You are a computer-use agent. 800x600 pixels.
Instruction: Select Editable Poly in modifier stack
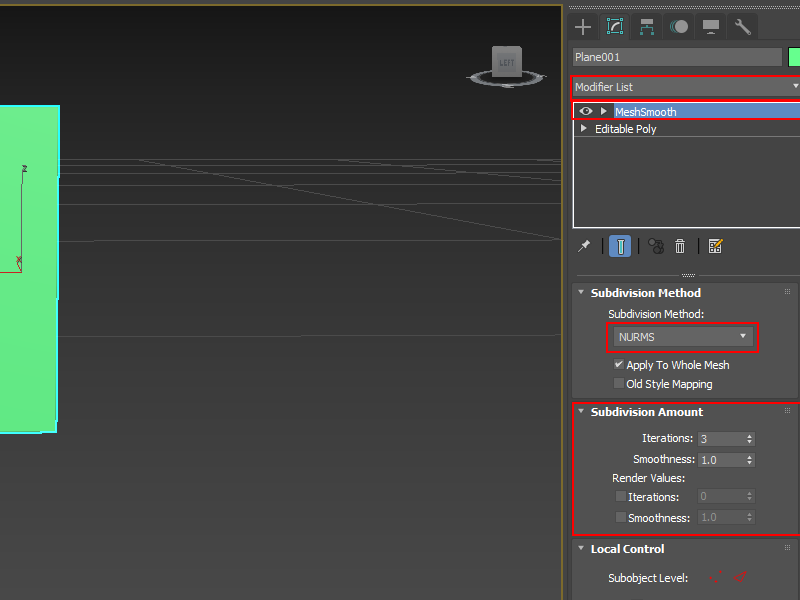[x=626, y=129]
